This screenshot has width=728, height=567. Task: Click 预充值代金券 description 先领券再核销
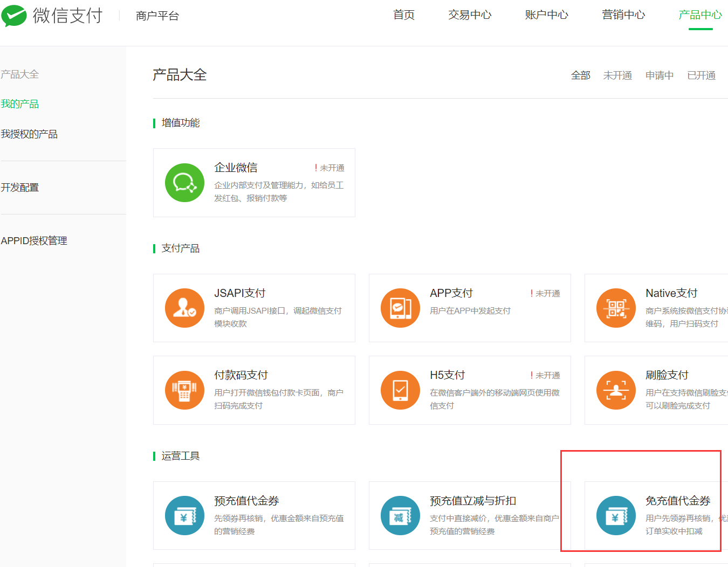coord(279,525)
